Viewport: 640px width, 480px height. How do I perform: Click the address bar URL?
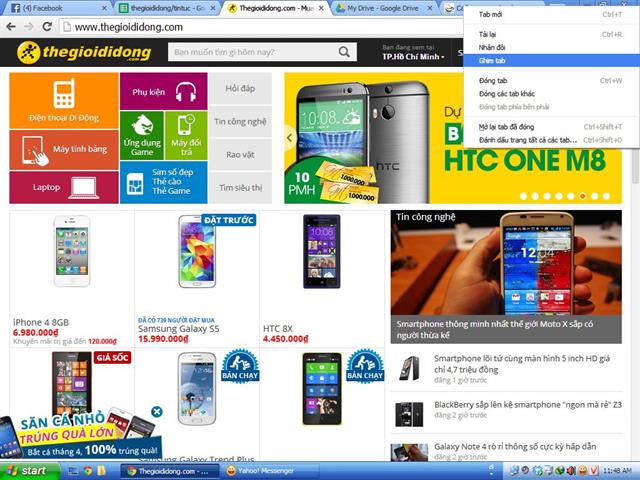[129, 27]
